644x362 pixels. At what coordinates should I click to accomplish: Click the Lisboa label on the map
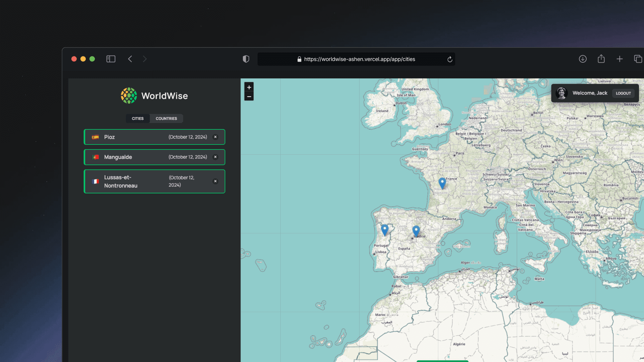click(x=381, y=252)
